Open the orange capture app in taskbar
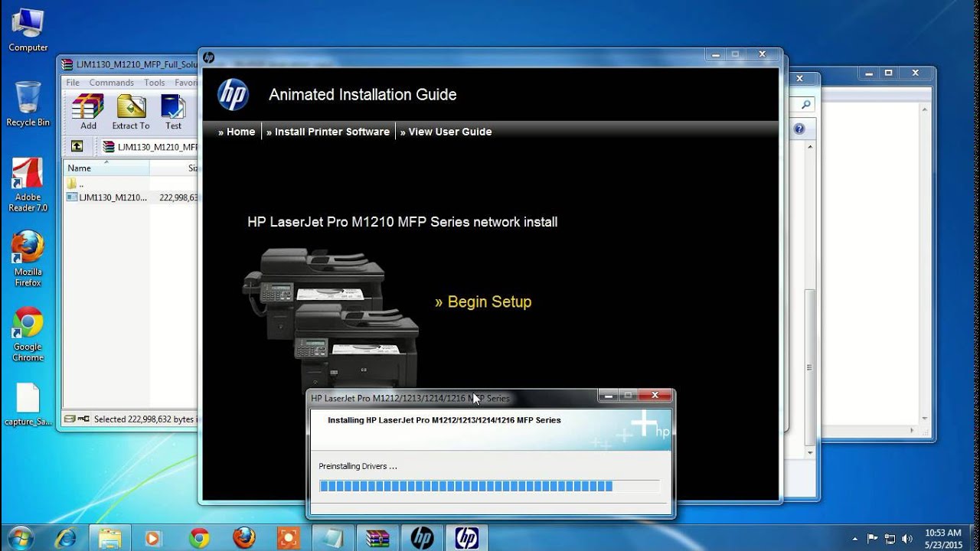The height and width of the screenshot is (551, 980). 289,538
